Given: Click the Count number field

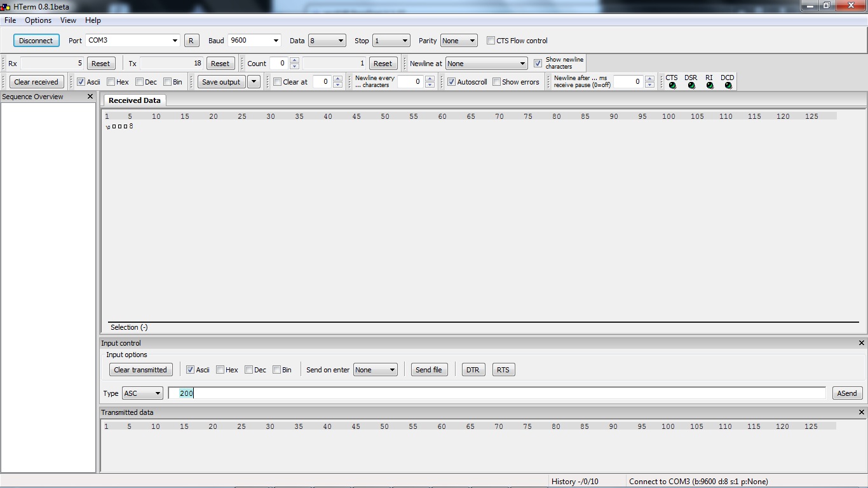Looking at the screenshot, I should 280,64.
